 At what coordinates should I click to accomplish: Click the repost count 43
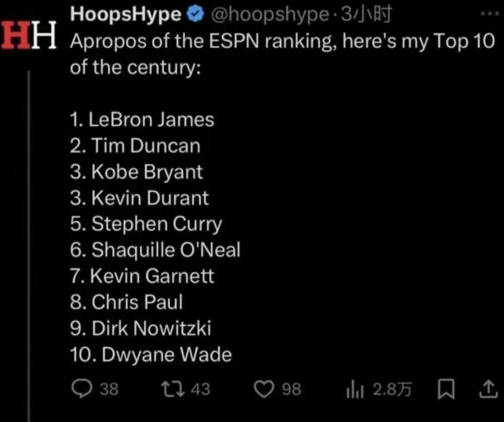200,389
